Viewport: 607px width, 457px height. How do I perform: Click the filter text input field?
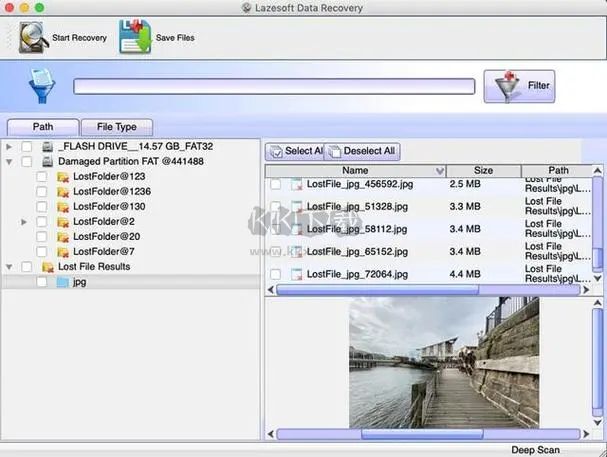274,87
